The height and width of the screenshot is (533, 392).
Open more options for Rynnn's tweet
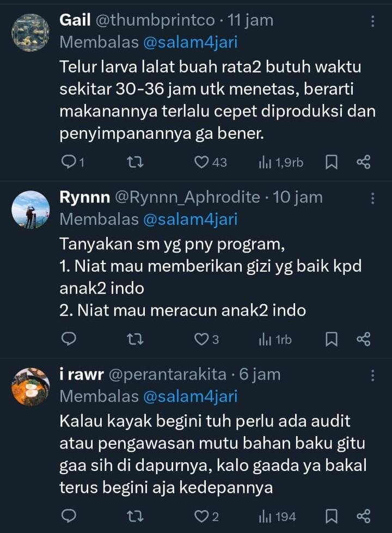[x=372, y=198]
